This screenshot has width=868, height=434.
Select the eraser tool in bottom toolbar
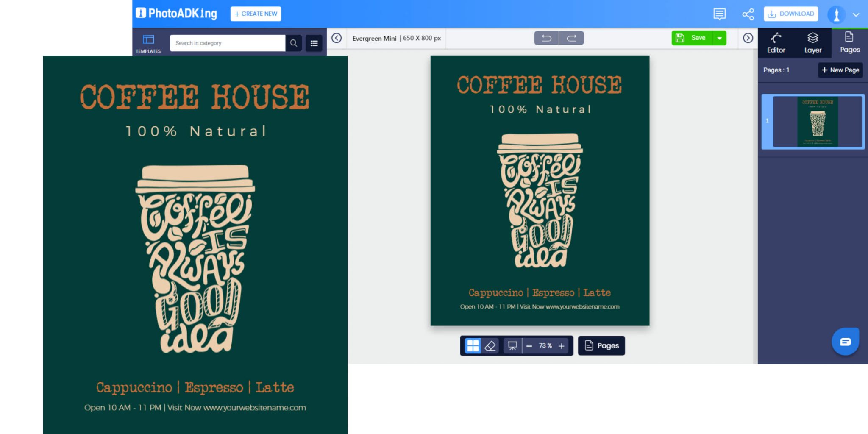490,346
